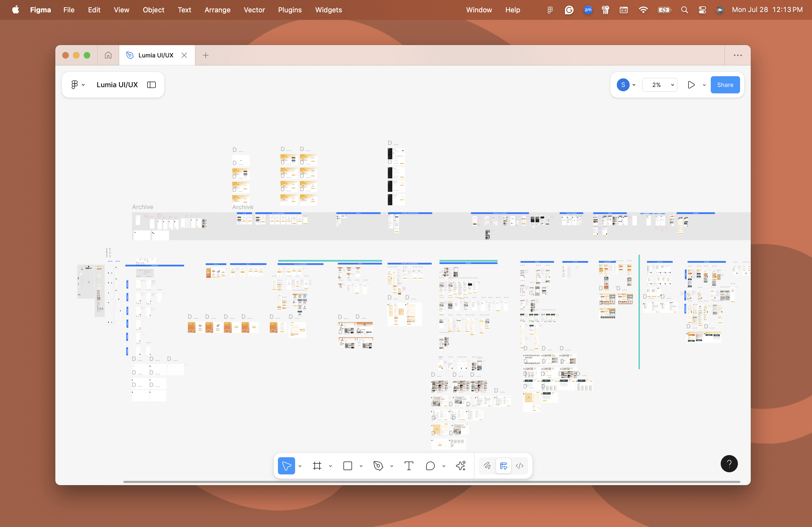Screen dimensions: 812x527
Task: Select the Rectangle shape tool
Action: tap(347, 466)
